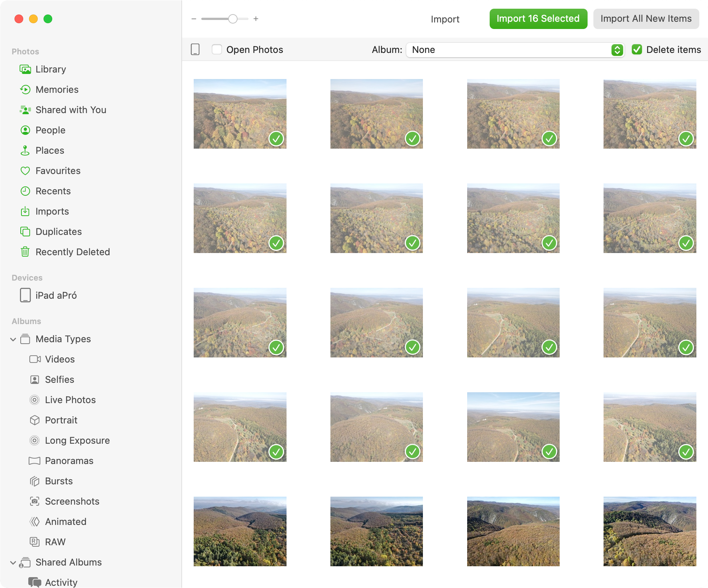Click the Favourites heart icon
Image resolution: width=708 pixels, height=588 pixels.
25,171
